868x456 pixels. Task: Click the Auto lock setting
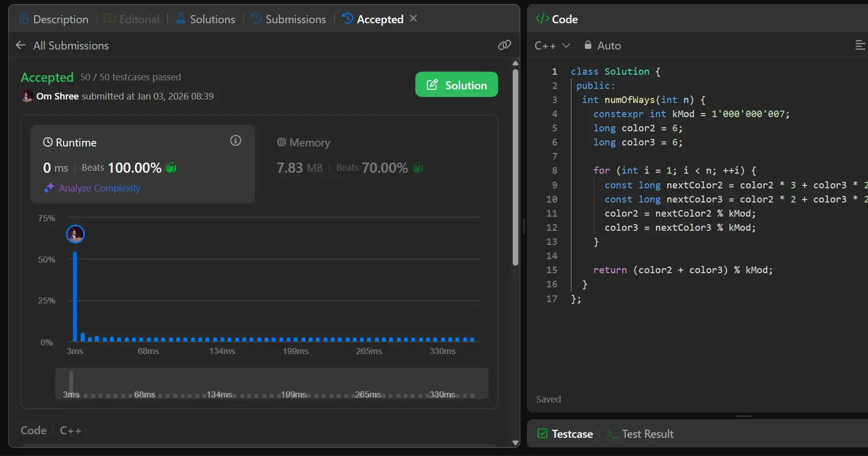tap(603, 45)
